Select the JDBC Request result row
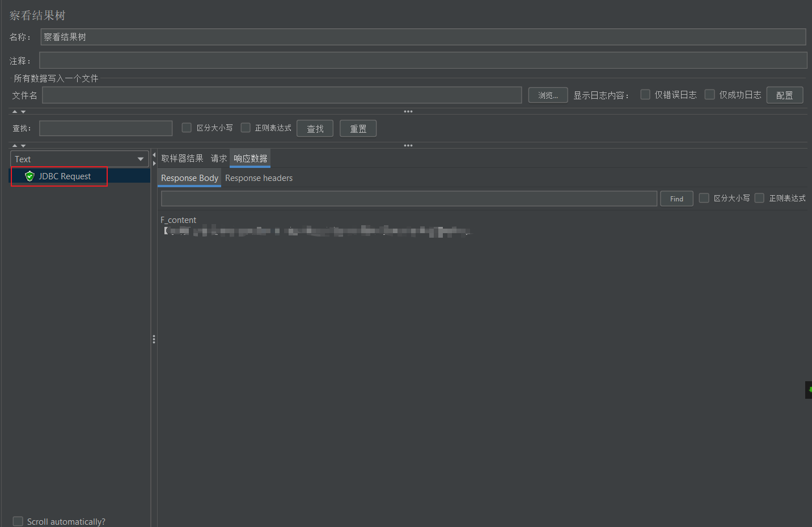 click(x=81, y=176)
